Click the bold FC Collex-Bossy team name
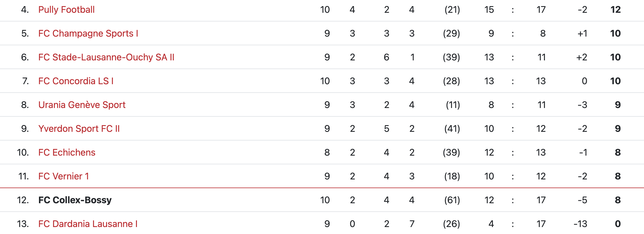Viewport: 644px width, 234px height. tap(75, 200)
